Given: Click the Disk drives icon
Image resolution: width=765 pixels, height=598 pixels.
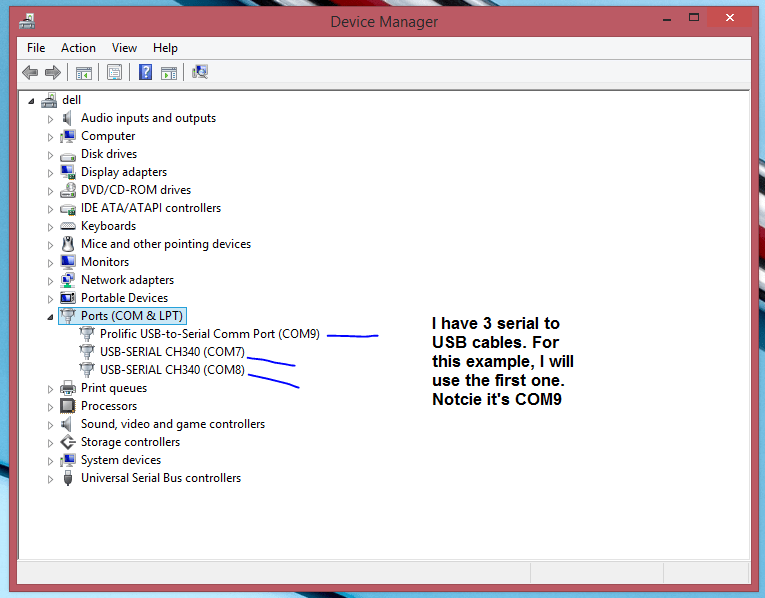Looking at the screenshot, I should pos(68,156).
